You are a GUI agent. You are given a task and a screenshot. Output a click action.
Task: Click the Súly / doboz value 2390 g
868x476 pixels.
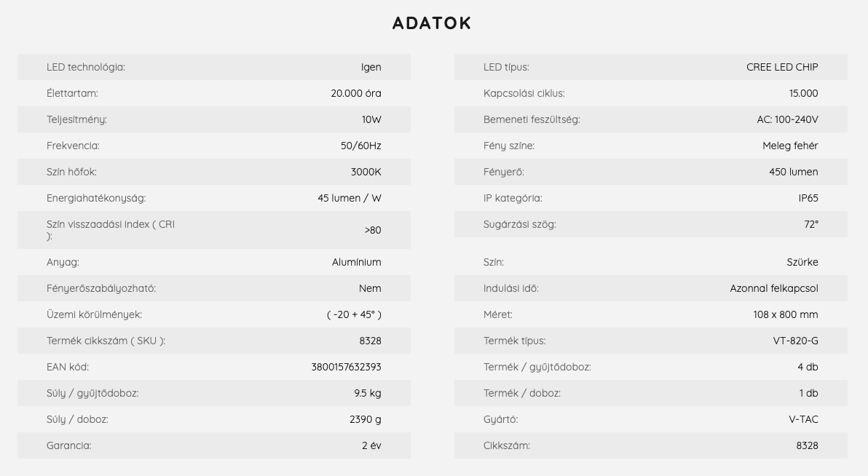(x=366, y=419)
